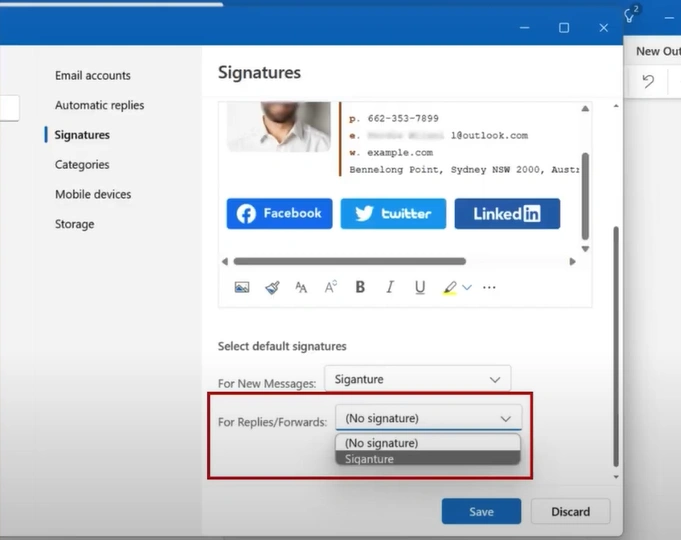Open the font size tool
The height and width of the screenshot is (540, 681).
pyautogui.click(x=301, y=287)
